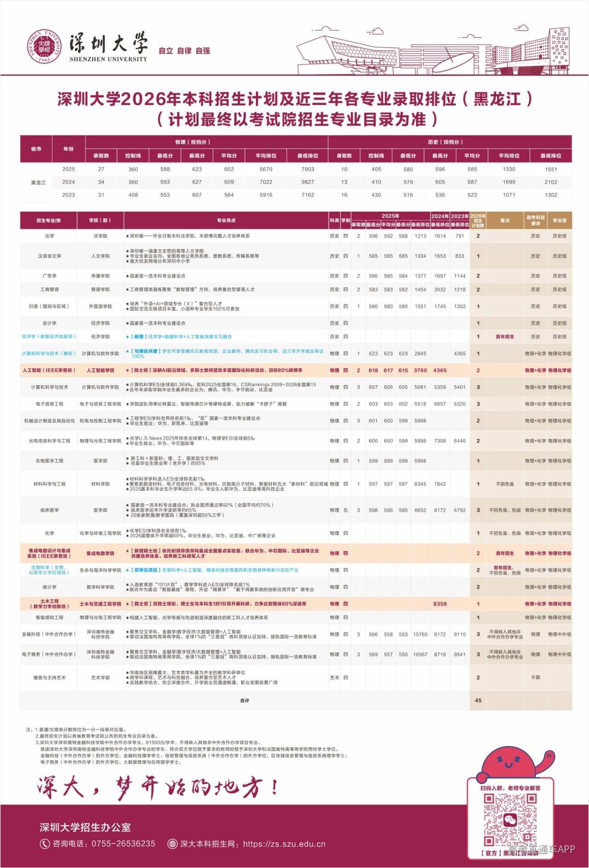Click the 年份 column header
The width and height of the screenshot is (589, 868).
click(69, 149)
